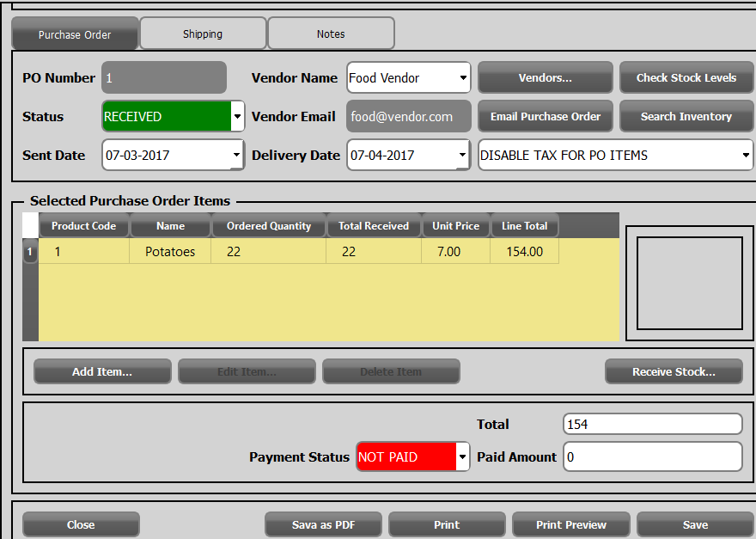Expand the Status dropdown showing RECEIVED
Viewport: 756px width, 539px height.
237,117
